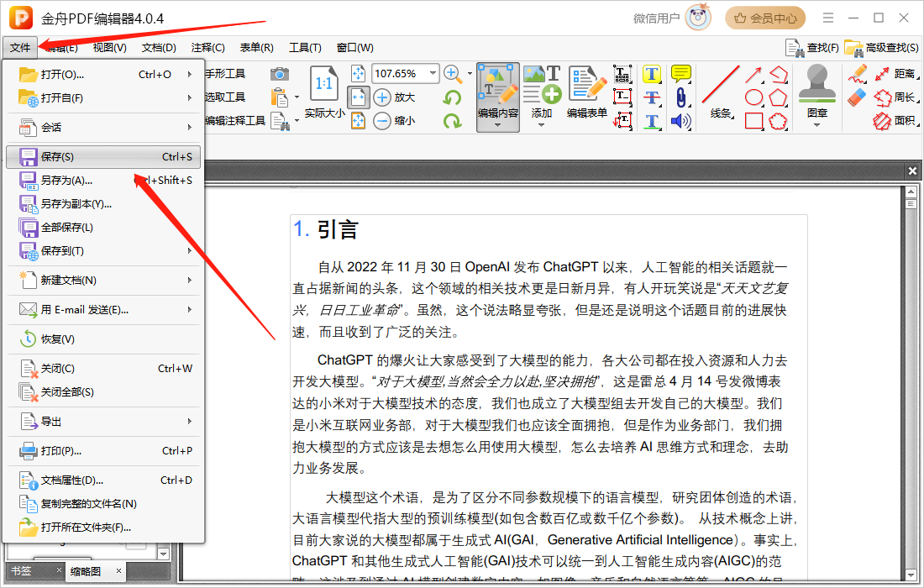Click the 面积 area measurement tool
The width and height of the screenshot is (924, 588).
click(x=895, y=121)
